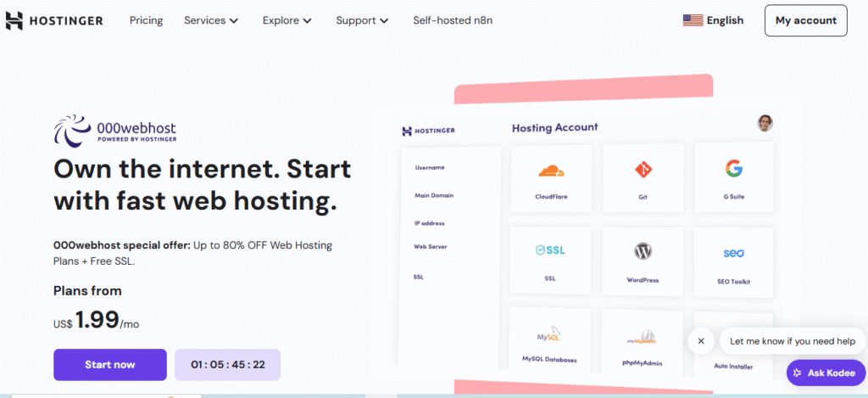The width and height of the screenshot is (868, 398).
Task: Click the WordPress icon card
Action: click(643, 261)
